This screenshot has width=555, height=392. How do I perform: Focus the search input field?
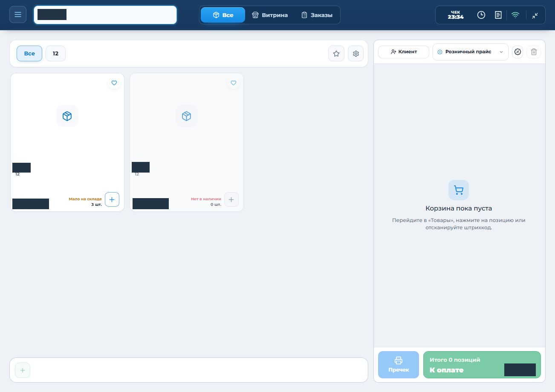click(105, 15)
